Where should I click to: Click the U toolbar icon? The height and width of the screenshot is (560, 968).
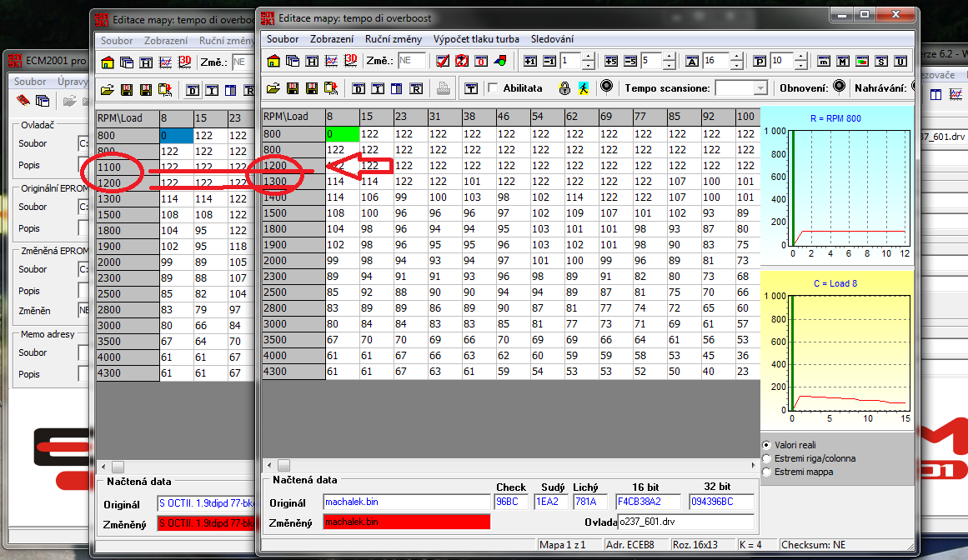900,61
